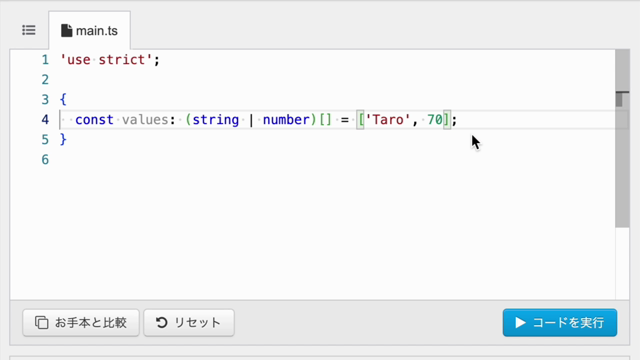Click the リセット button
This screenshot has width=640, height=360.
click(x=189, y=322)
